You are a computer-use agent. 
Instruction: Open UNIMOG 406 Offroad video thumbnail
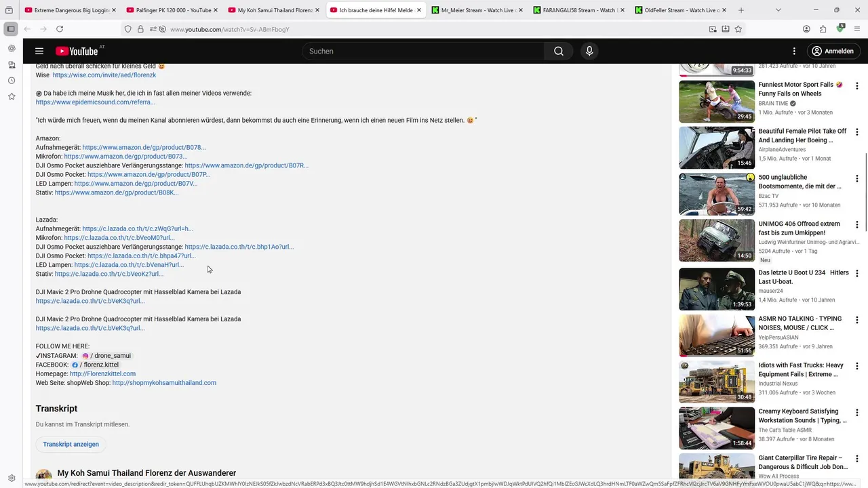(x=717, y=240)
